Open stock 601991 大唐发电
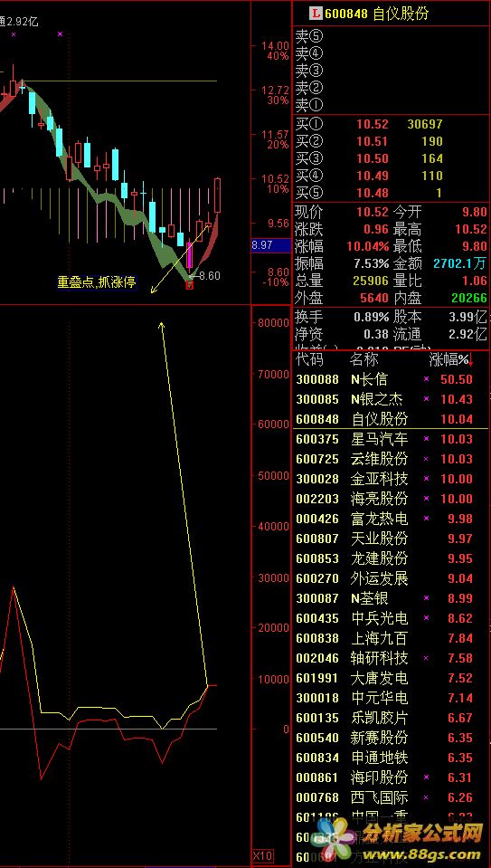Screen dimensions: 491x868 point(391,678)
